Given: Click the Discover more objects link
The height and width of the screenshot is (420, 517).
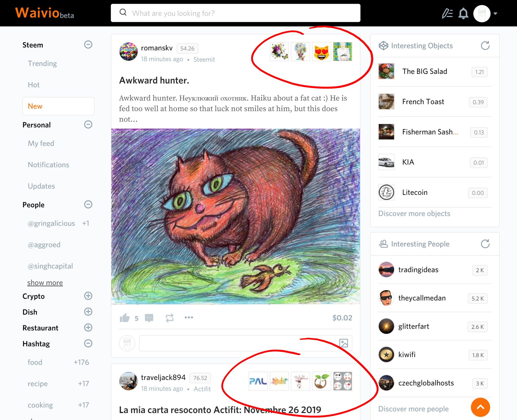Looking at the screenshot, I should tap(414, 213).
